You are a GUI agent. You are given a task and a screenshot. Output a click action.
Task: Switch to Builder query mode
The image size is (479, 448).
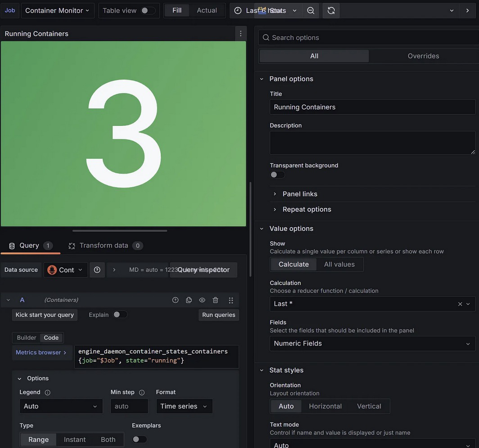[x=27, y=337]
